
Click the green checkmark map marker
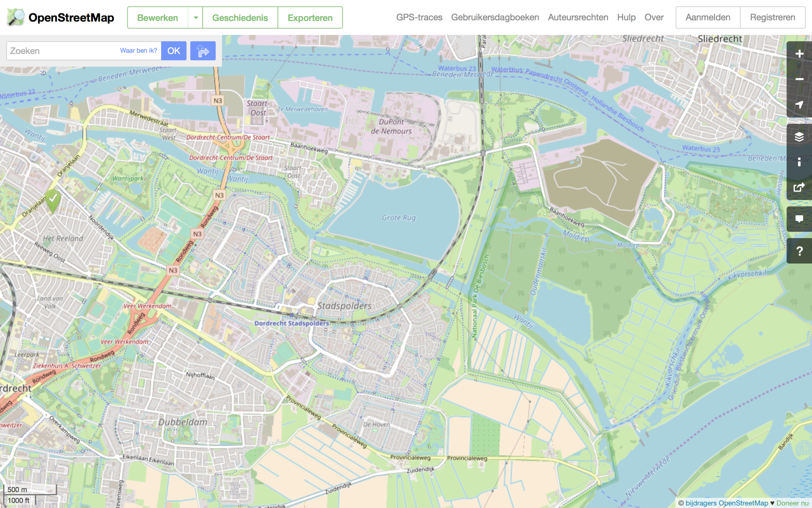[x=53, y=199]
